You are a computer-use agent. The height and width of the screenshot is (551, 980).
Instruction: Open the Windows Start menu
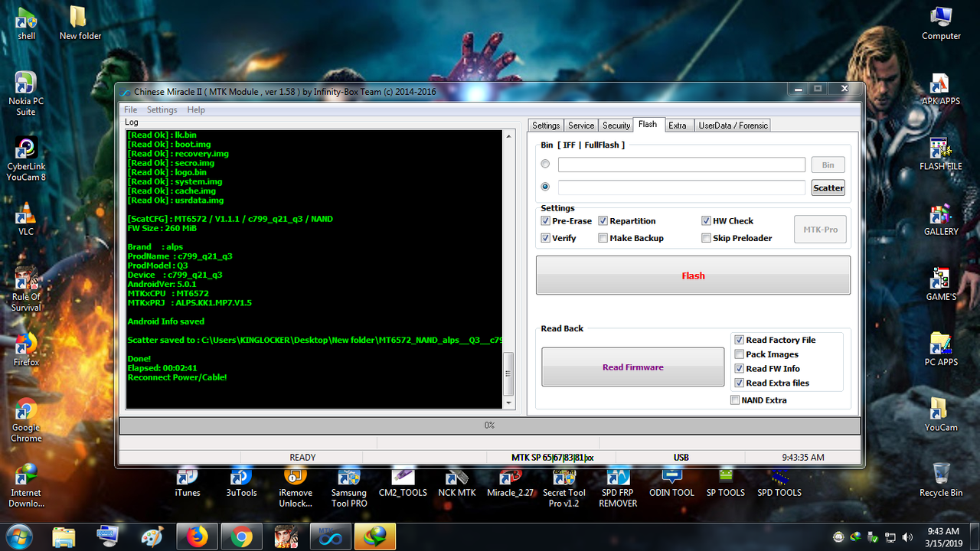(x=18, y=536)
